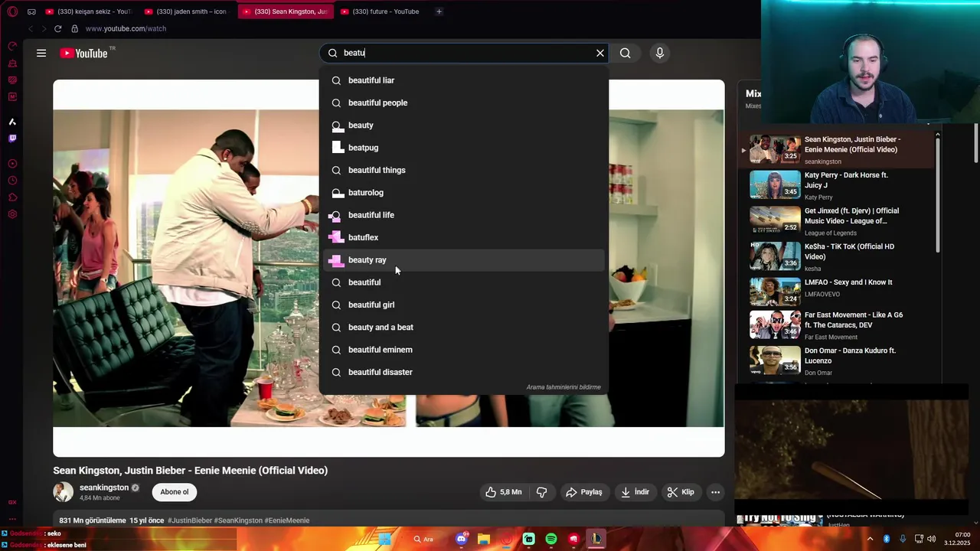980x551 pixels.
Task: Open League of Legends taskbar icon
Action: 596,540
